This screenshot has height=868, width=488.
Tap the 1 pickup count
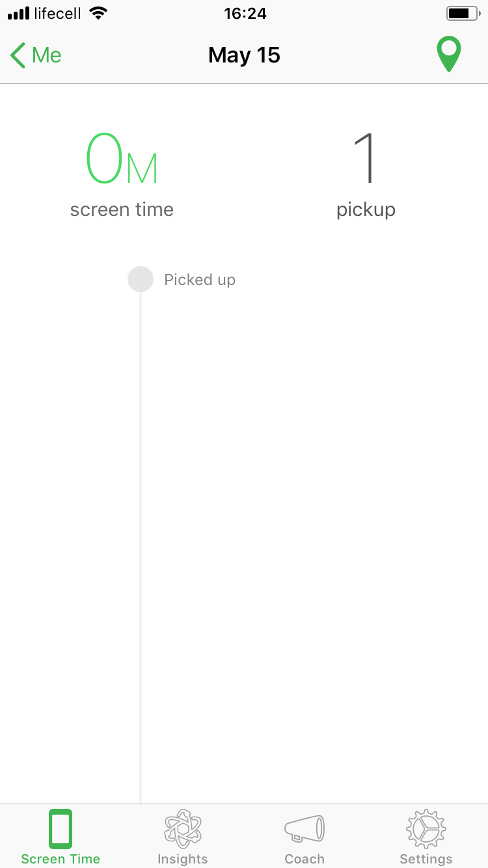[x=366, y=159]
